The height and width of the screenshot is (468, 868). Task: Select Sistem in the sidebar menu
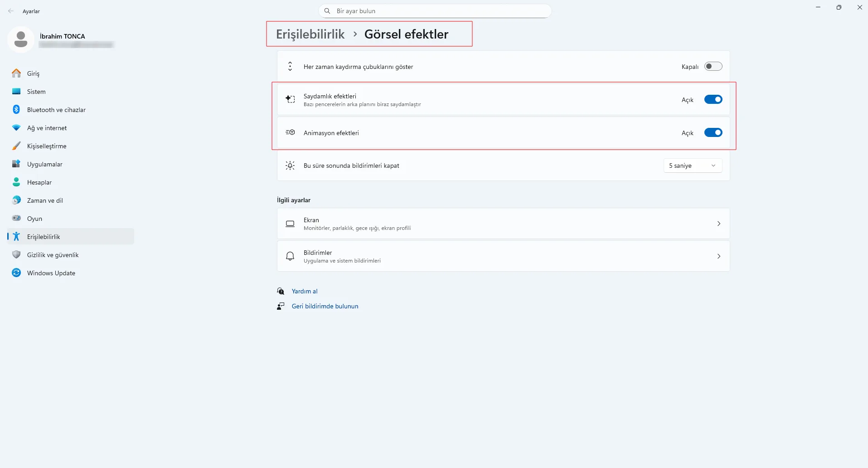pyautogui.click(x=36, y=92)
